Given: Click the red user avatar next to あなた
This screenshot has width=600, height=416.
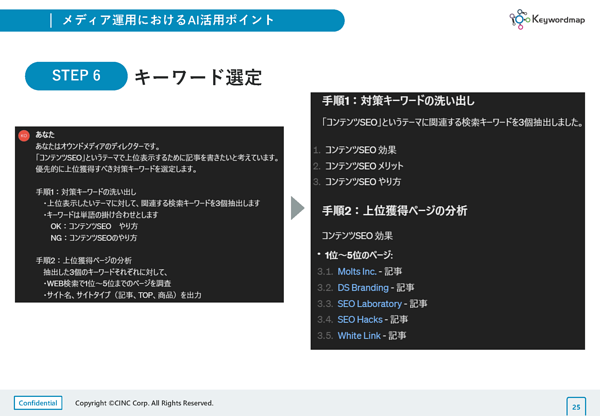Looking at the screenshot, I should [24, 135].
